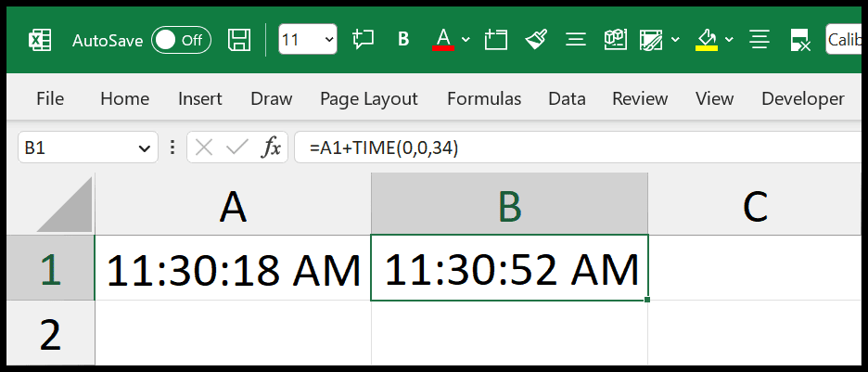
Task: Open the Formulas ribbon tab
Action: tap(484, 99)
